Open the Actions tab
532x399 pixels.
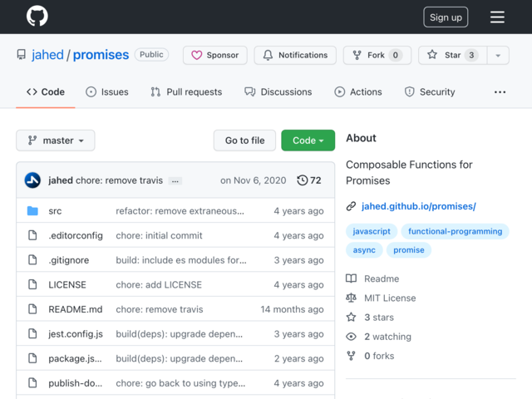point(358,92)
